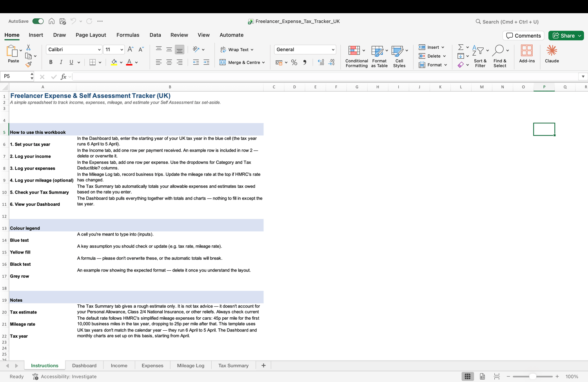Image resolution: width=588 pixels, height=382 pixels.
Task: Toggle Wrap Text for the cell
Action: tap(237, 49)
